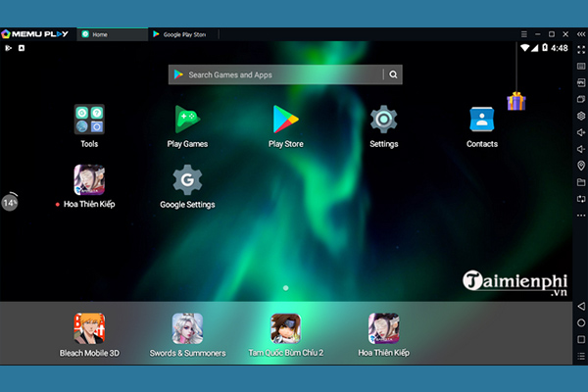
Task: Open Android Settings app
Action: click(383, 120)
